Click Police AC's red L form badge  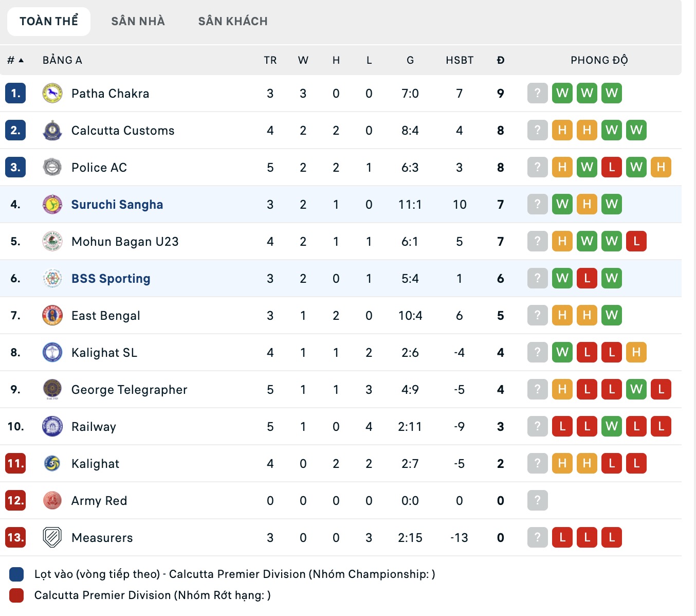[x=611, y=167]
